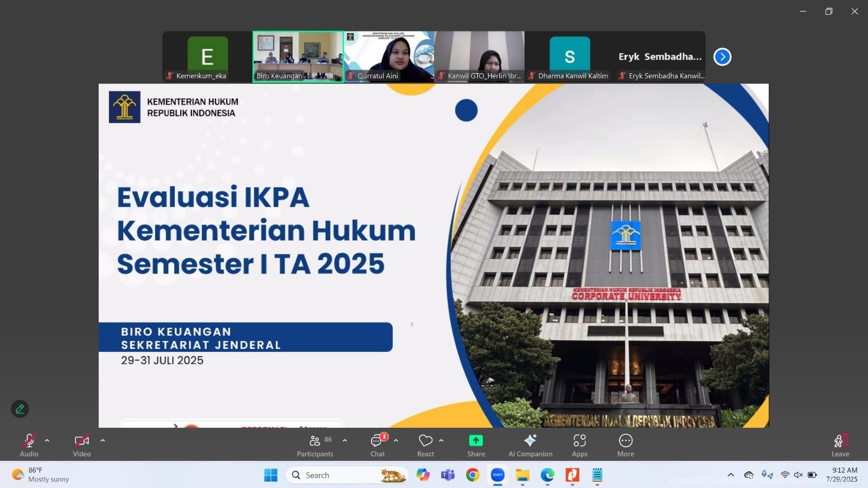This screenshot has width=868, height=488.
Task: Click the annotation pencil icon
Action: (x=20, y=409)
